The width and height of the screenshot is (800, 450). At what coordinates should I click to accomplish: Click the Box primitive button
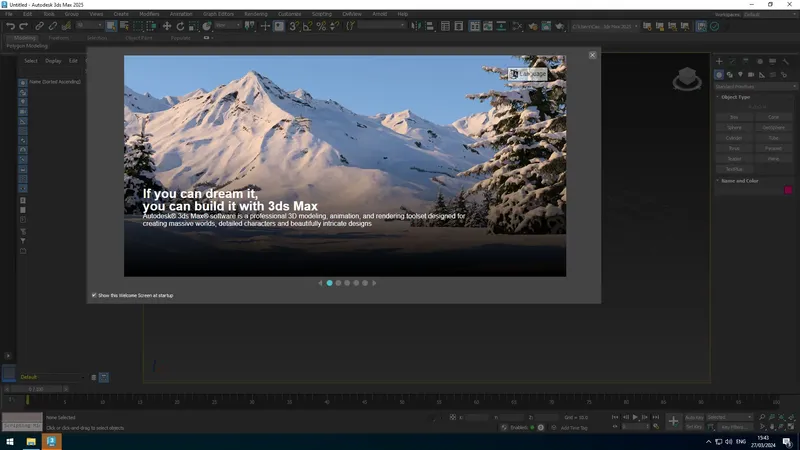[x=734, y=117]
